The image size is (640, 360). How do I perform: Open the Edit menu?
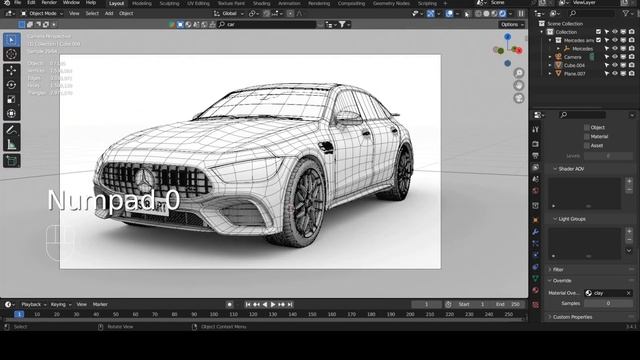(31, 2)
